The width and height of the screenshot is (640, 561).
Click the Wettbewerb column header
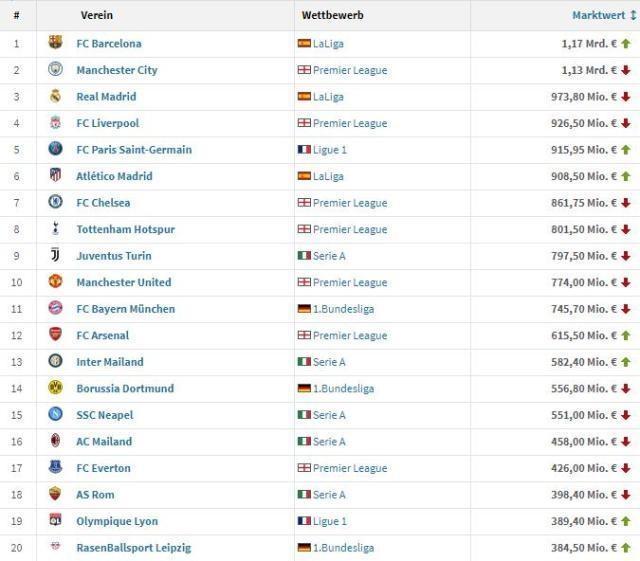coord(332,15)
